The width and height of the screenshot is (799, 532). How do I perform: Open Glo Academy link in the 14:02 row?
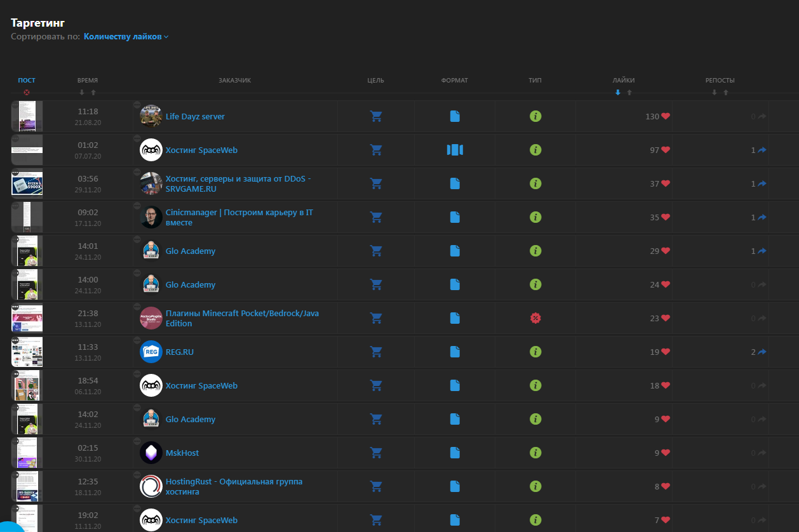tap(191, 420)
